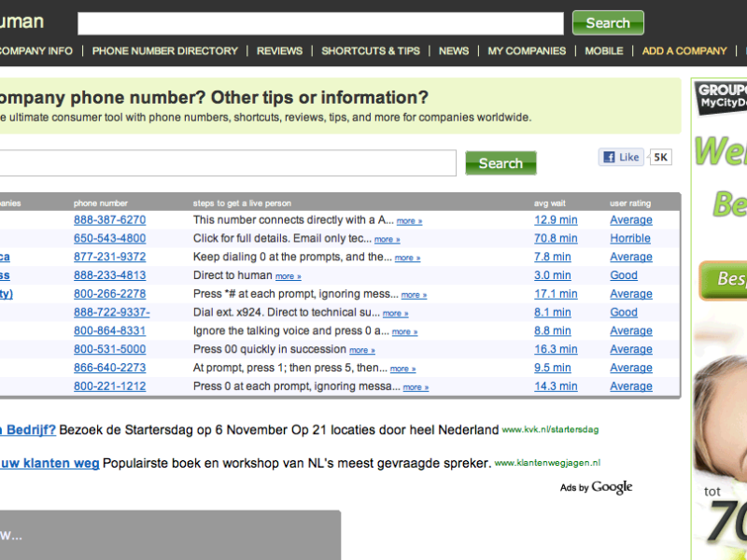
Task: Open the Reviews menu item
Action: (x=279, y=51)
